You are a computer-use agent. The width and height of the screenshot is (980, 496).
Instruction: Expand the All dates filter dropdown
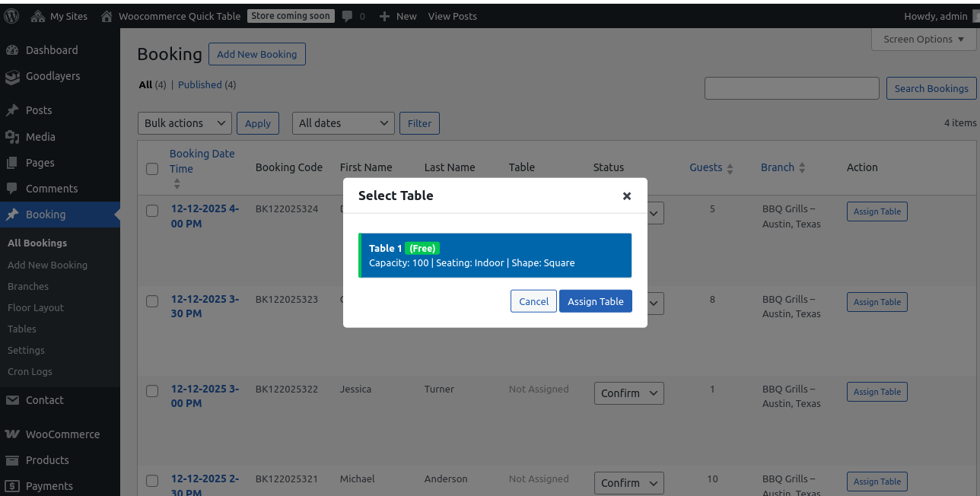point(343,123)
